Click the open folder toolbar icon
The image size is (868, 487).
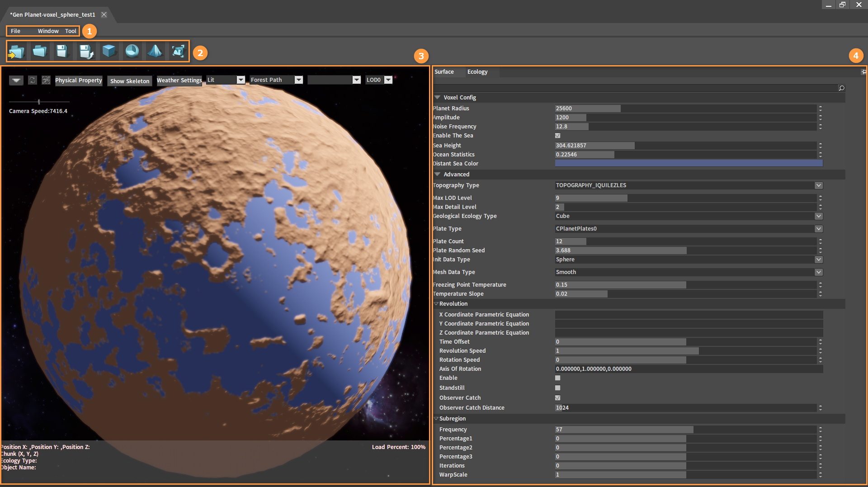[x=40, y=51]
